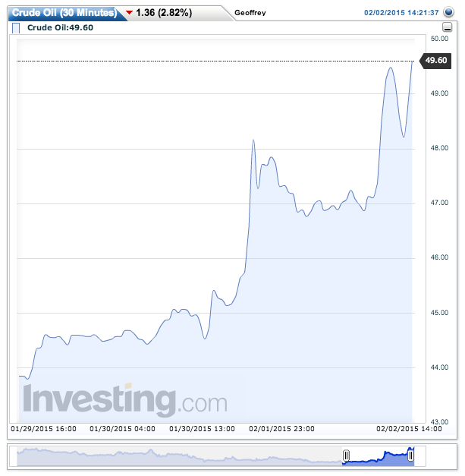Toggle the Crude Oil series legend box
This screenshot has width=465, height=476.
[16, 28]
